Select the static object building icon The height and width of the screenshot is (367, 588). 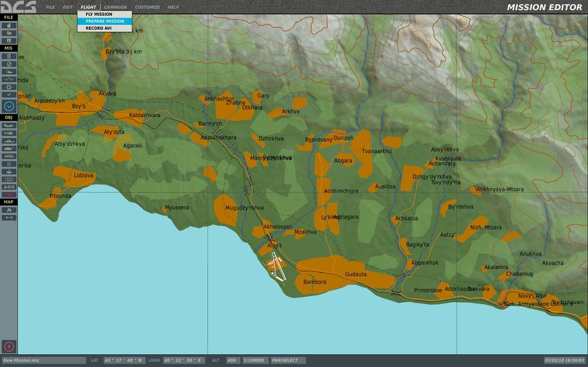[9, 156]
